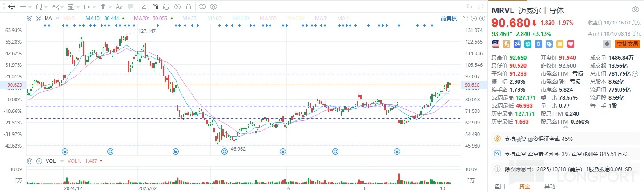
Task: Expand the line drawing tool dropdown
Action: [29, 7]
